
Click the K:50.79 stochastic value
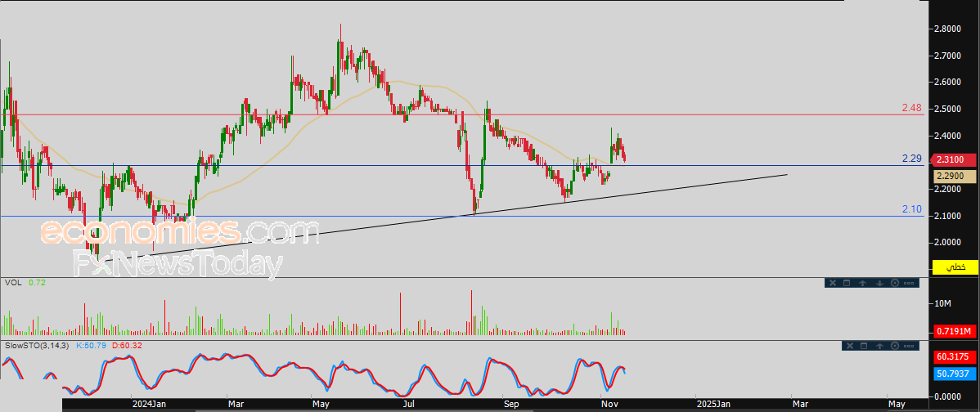pyautogui.click(x=91, y=345)
